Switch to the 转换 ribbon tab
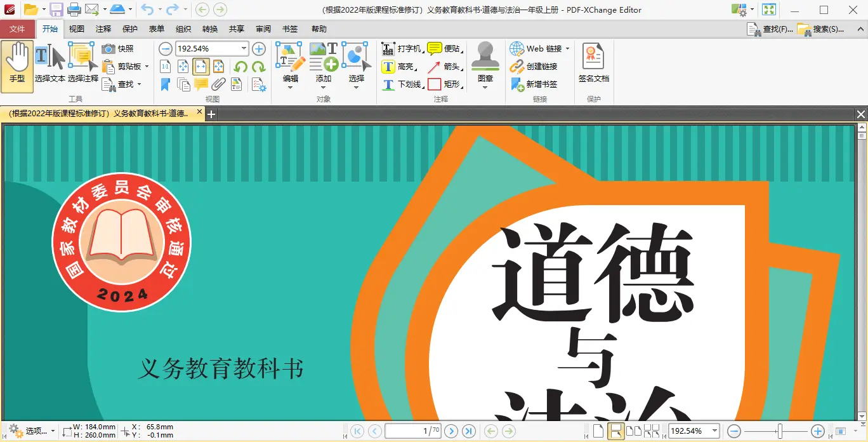Viewport: 868px width, 442px height. point(210,29)
